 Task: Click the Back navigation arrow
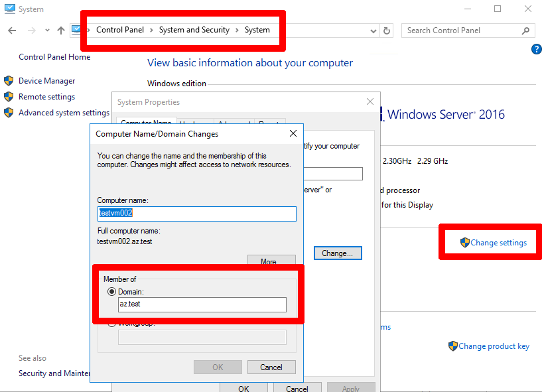pyautogui.click(x=12, y=31)
